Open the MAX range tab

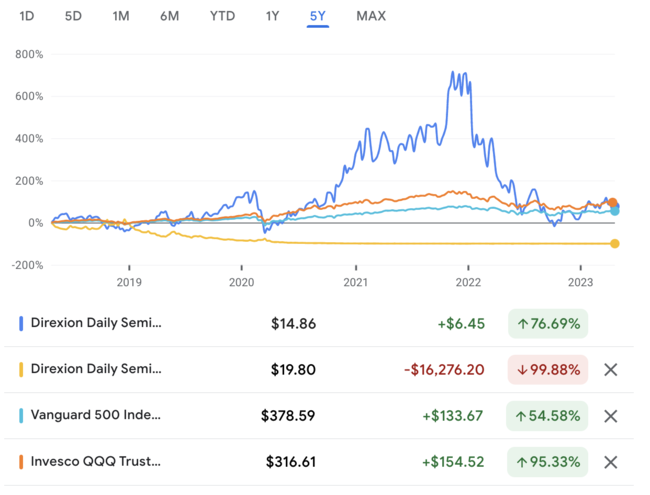click(x=371, y=16)
